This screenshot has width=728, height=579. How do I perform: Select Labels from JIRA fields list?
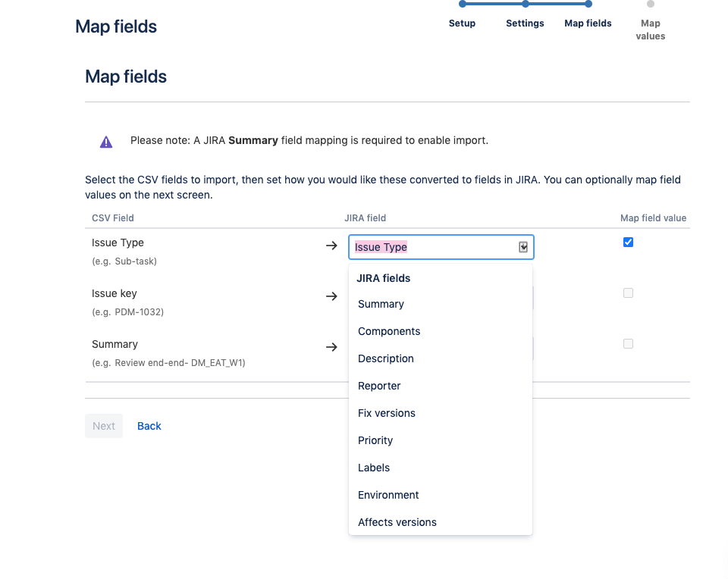point(440,468)
